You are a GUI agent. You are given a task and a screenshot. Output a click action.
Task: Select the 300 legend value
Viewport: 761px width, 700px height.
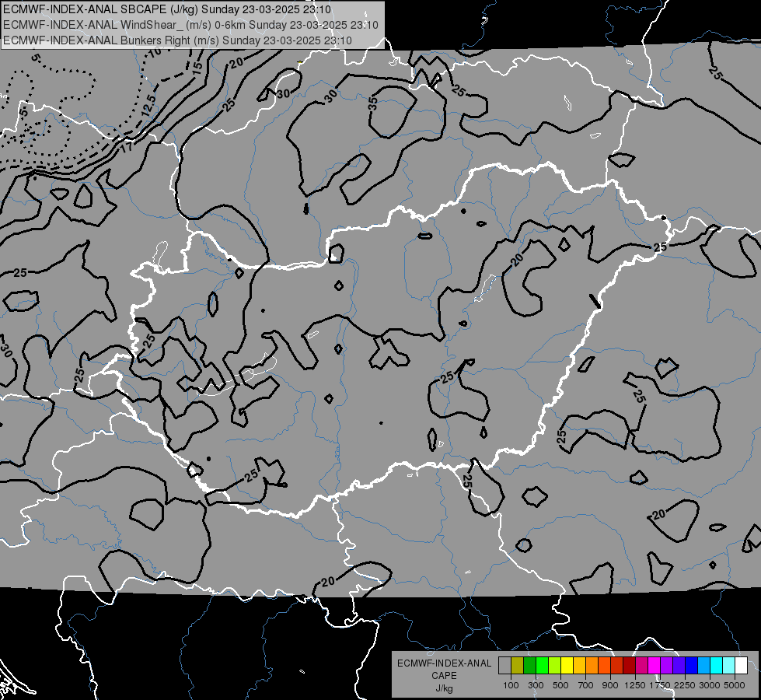click(536, 685)
